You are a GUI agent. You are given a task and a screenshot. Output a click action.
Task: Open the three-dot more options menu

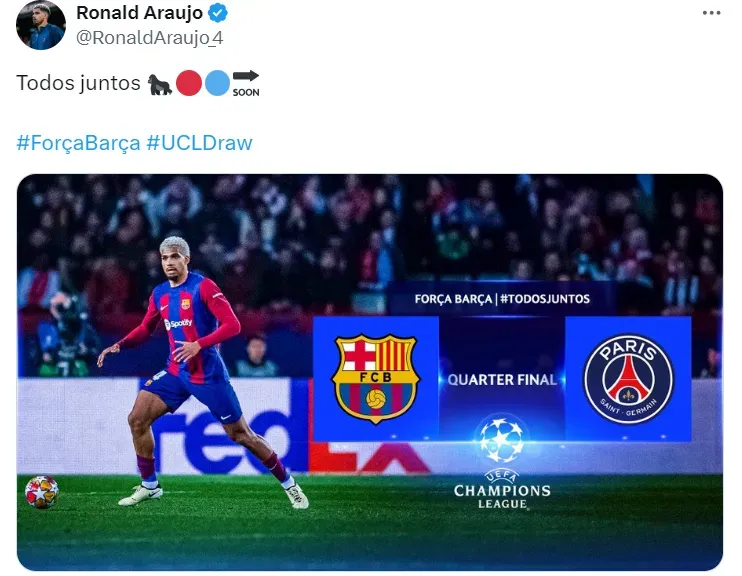click(x=711, y=13)
